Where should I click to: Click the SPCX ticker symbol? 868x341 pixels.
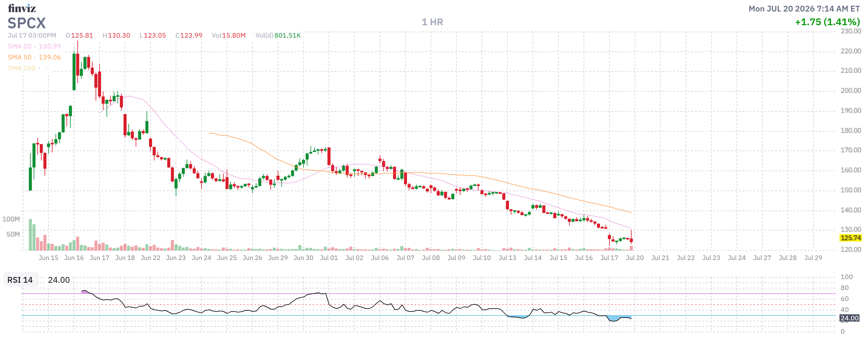coord(27,23)
